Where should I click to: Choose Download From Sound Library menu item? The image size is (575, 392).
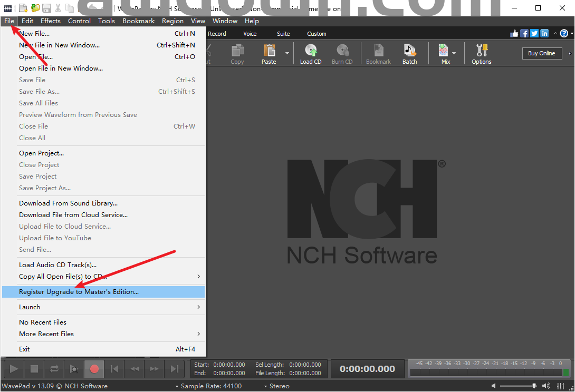69,203
